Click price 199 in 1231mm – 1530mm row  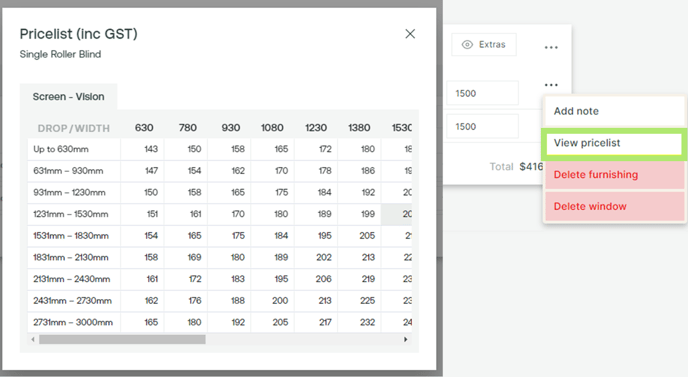[x=368, y=214]
